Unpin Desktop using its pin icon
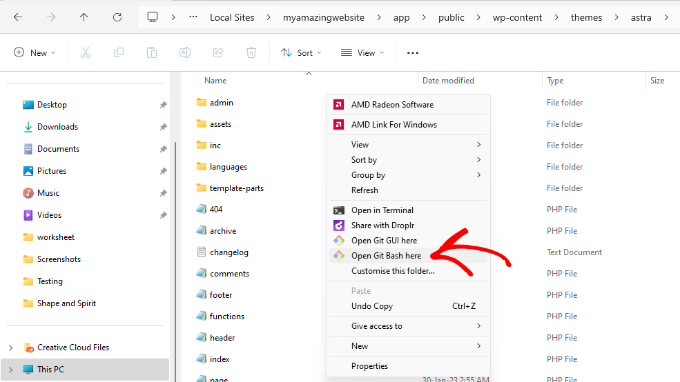This screenshot has height=382, width=680. [x=163, y=105]
